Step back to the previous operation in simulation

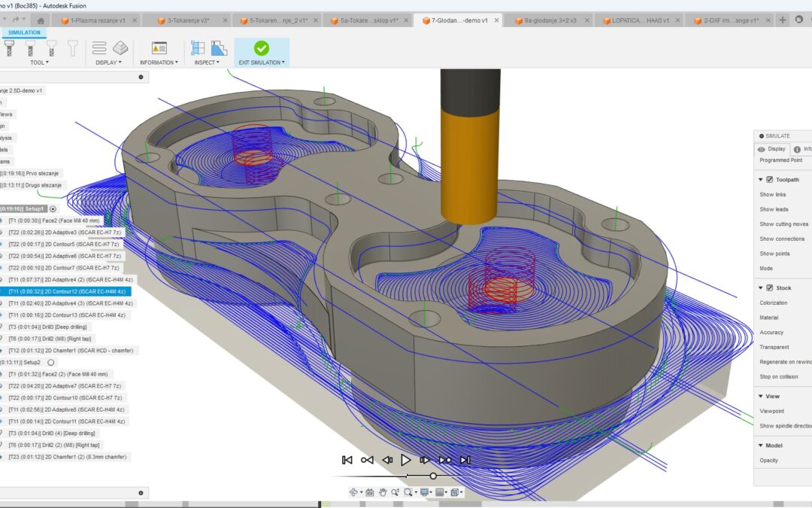coord(367,460)
